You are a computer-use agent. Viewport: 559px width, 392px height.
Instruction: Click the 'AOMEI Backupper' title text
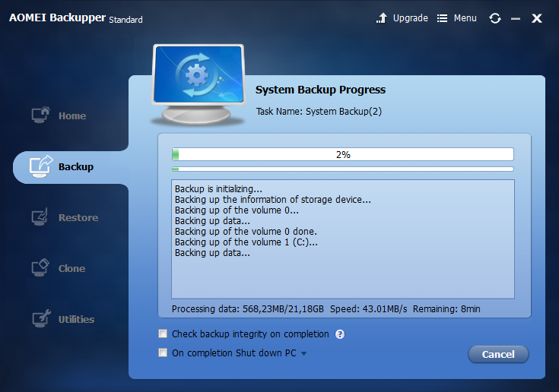tap(57, 17)
